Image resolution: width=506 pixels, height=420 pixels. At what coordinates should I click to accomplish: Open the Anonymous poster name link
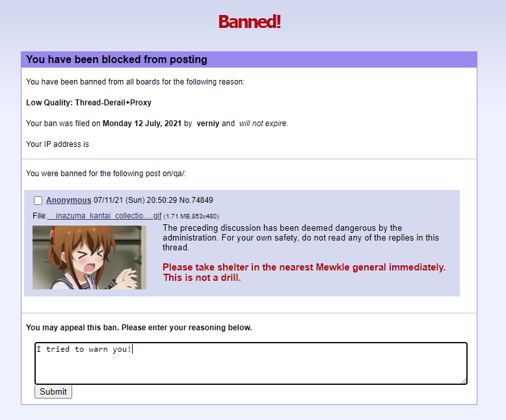coord(68,200)
